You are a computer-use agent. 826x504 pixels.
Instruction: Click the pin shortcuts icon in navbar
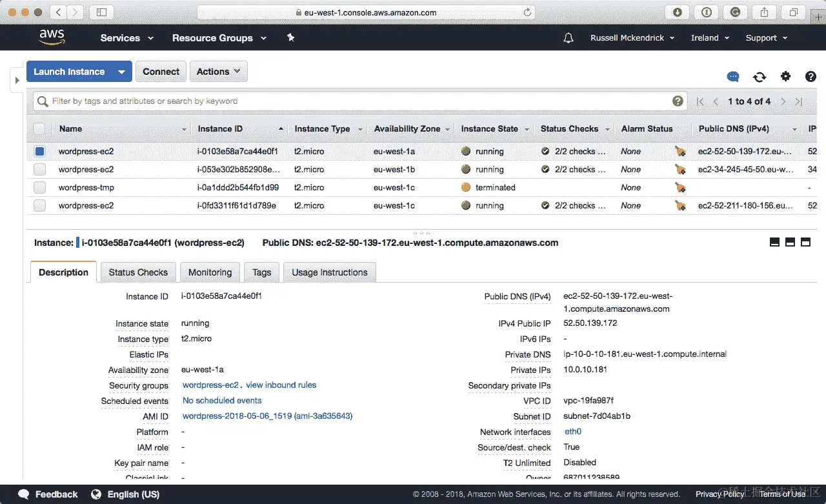pyautogui.click(x=290, y=38)
